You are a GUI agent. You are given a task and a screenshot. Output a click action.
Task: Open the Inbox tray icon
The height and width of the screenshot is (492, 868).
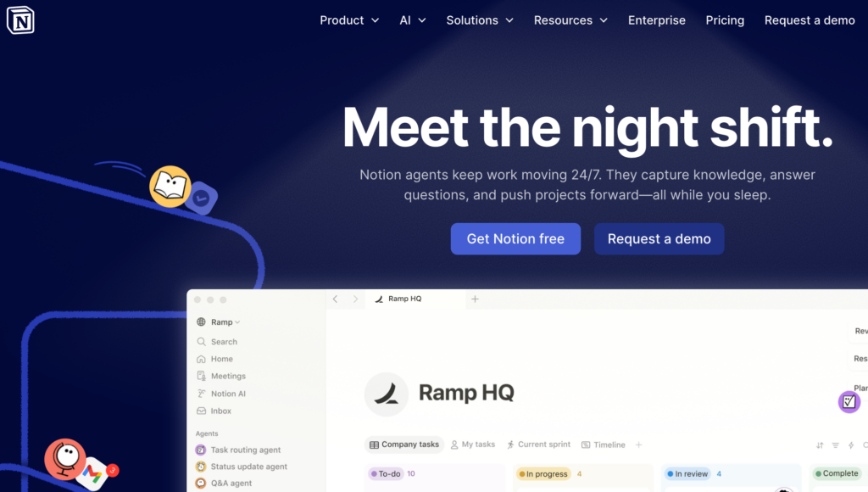(x=201, y=411)
